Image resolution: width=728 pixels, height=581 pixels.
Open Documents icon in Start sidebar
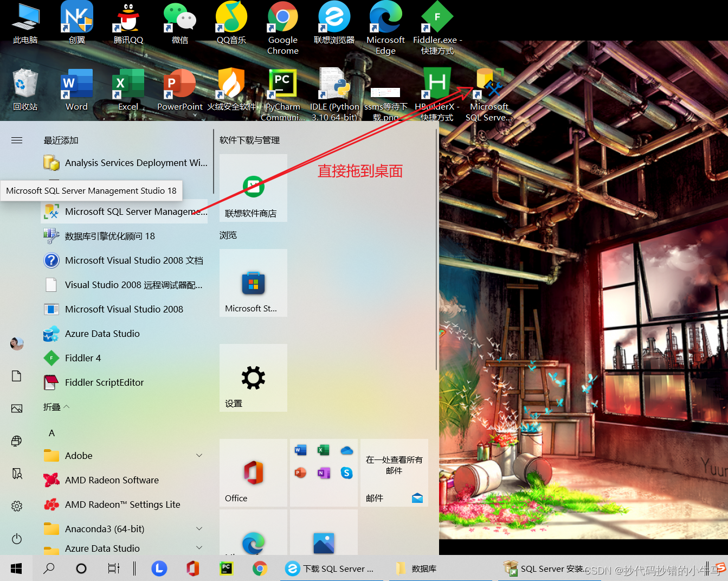click(x=17, y=376)
